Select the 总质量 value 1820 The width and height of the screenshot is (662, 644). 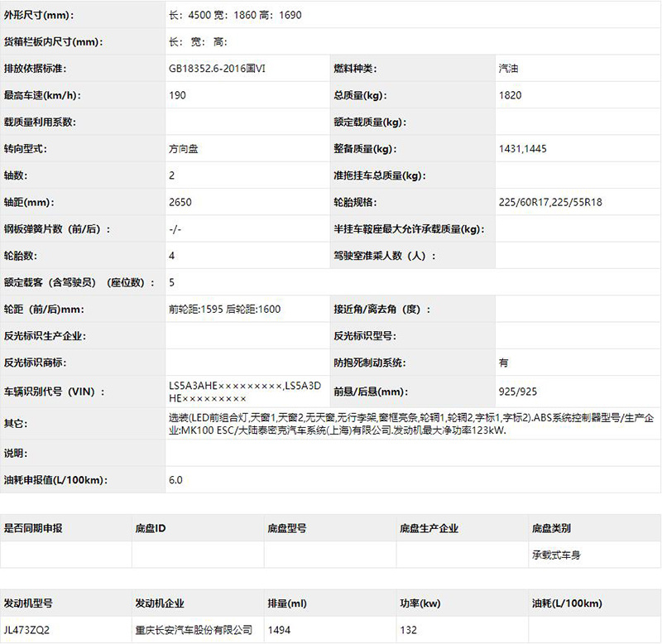(510, 95)
